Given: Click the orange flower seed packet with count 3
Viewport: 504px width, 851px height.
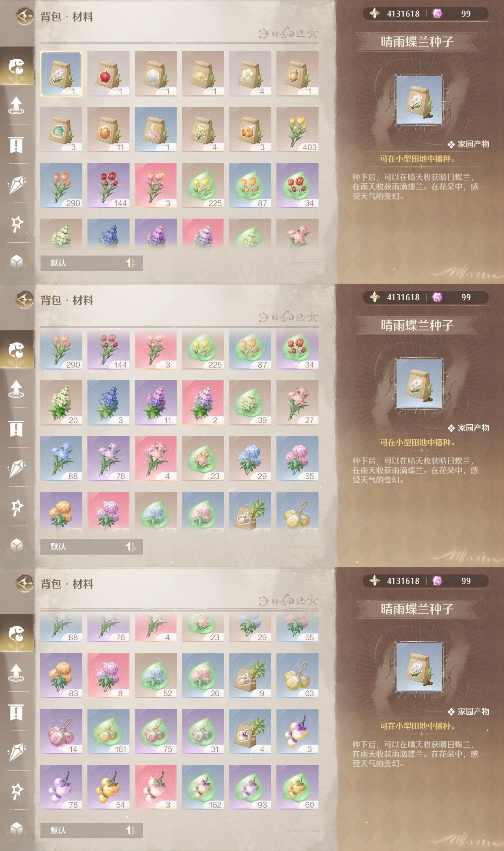Looking at the screenshot, I should [x=250, y=130].
